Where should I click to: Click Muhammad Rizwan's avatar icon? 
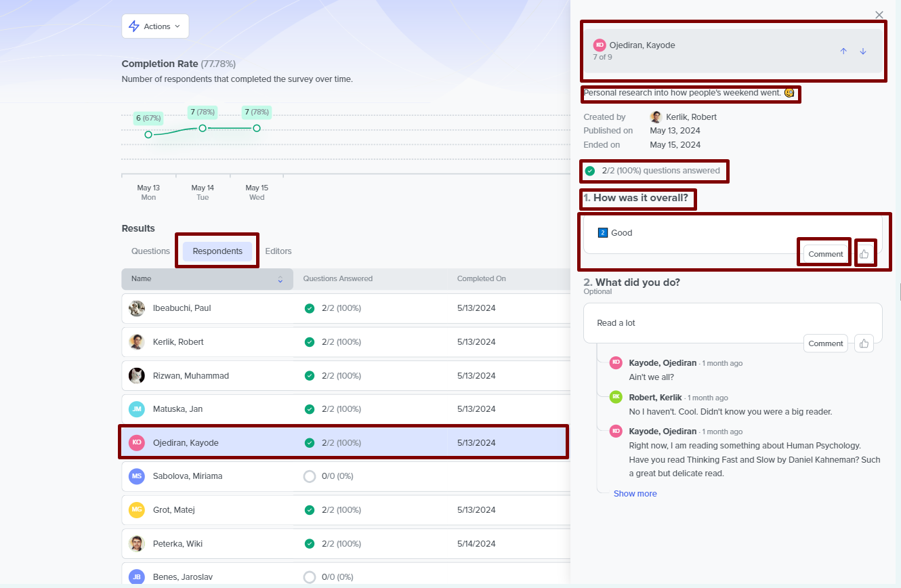137,376
